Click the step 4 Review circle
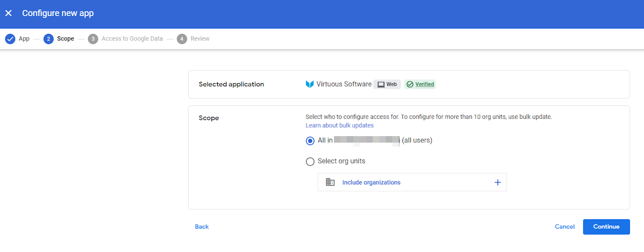644x252 pixels. pos(182,39)
